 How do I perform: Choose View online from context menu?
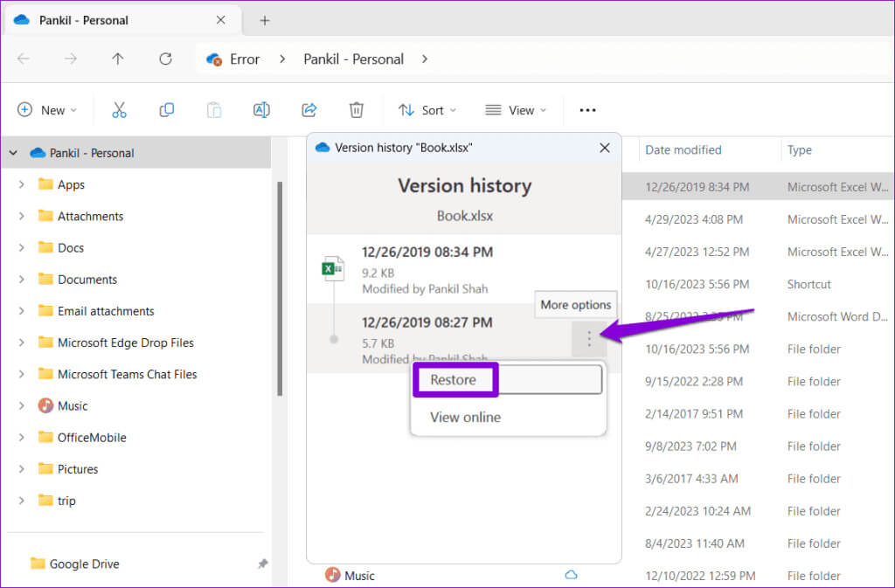[x=465, y=418]
